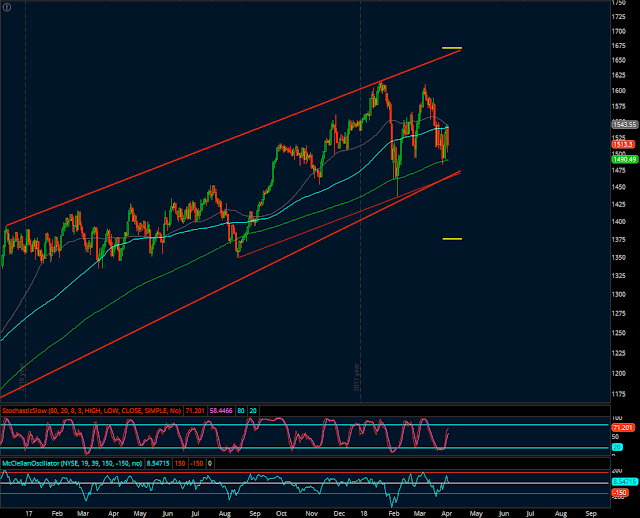The width and height of the screenshot is (640, 518).
Task: Click the red 71.201 bubble on right axis
Action: 623,427
